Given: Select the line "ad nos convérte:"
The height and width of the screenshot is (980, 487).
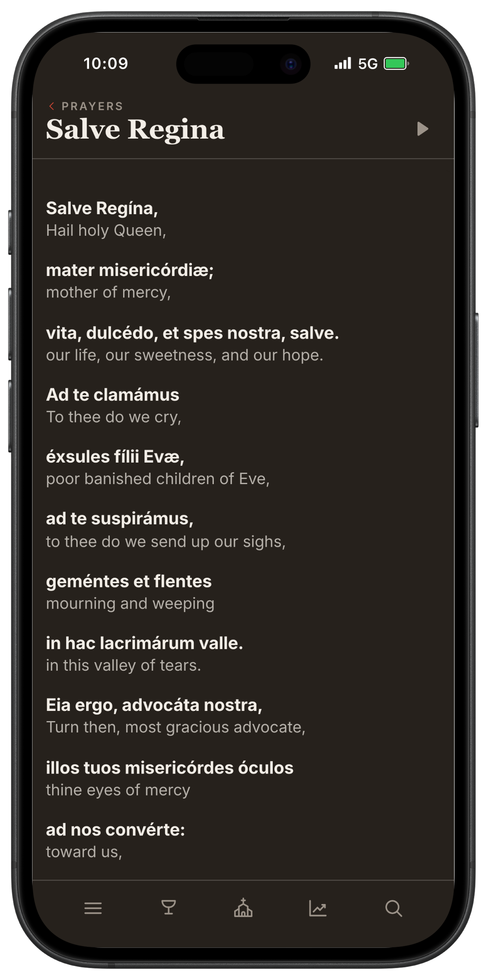Looking at the screenshot, I should tap(115, 830).
